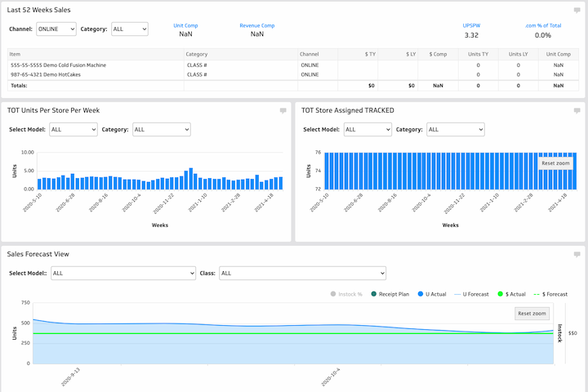The height and width of the screenshot is (392, 588).
Task: Sort table by Units LY column header
Action: (x=519, y=55)
